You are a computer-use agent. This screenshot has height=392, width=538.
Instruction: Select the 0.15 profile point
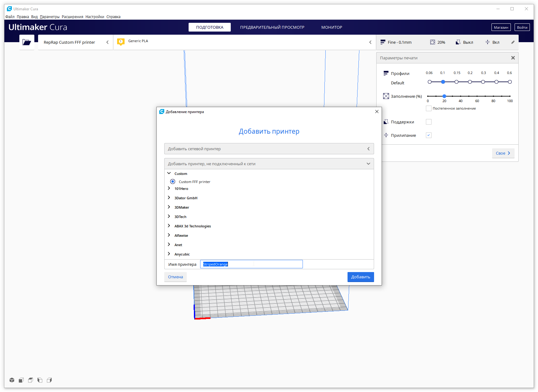coord(457,82)
